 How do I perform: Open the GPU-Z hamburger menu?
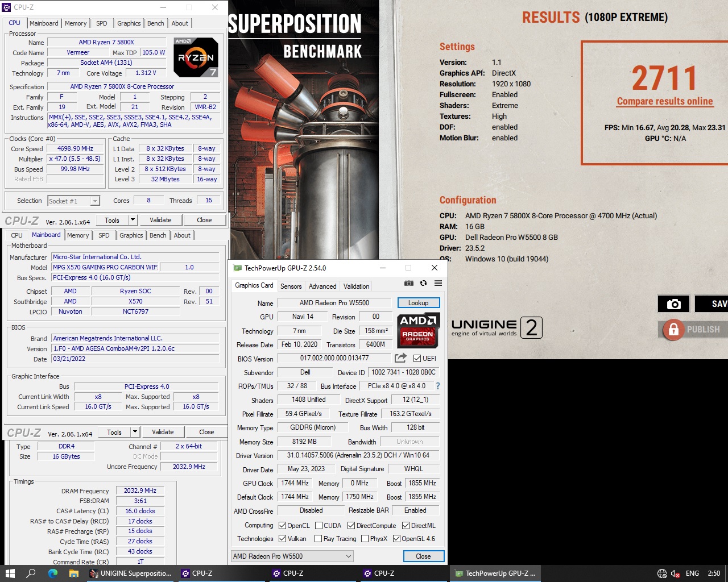[438, 283]
